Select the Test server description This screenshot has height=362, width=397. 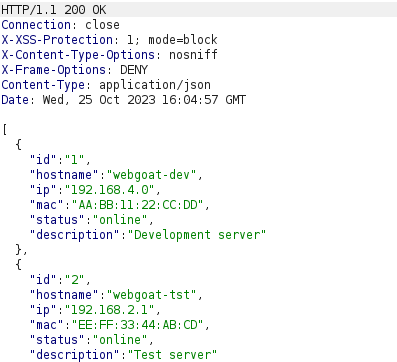[172, 355]
